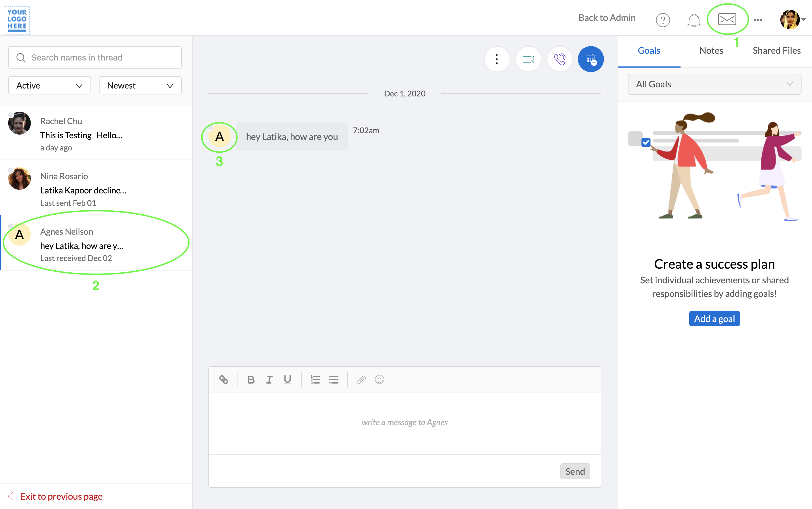Toggle underline formatting
This screenshot has width=812, height=509.
pyautogui.click(x=287, y=379)
